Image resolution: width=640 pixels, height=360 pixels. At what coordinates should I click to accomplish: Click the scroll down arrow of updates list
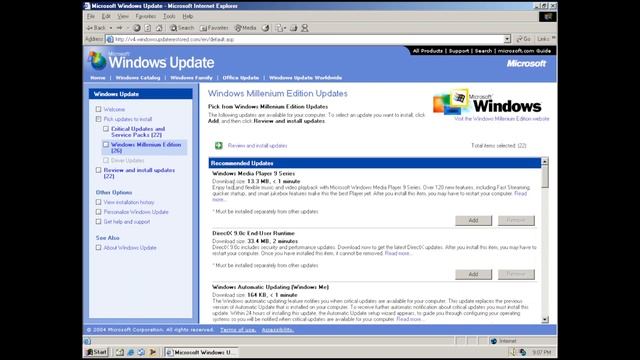tap(544, 320)
